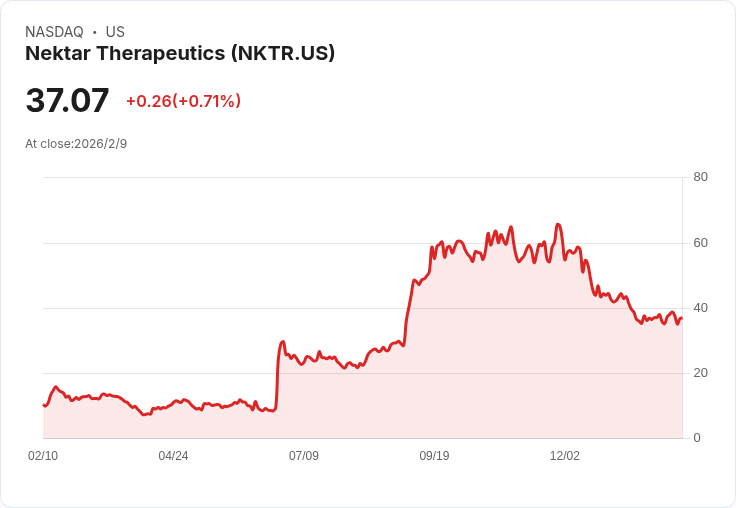Select the 12/02 date on the time axis
Screen dimensions: 736x508
pyautogui.click(x=565, y=456)
